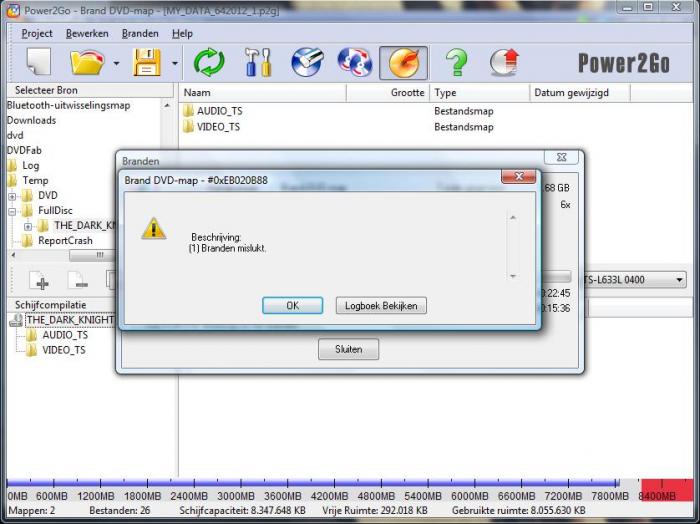Select the Temp folder in source tree

35,181
